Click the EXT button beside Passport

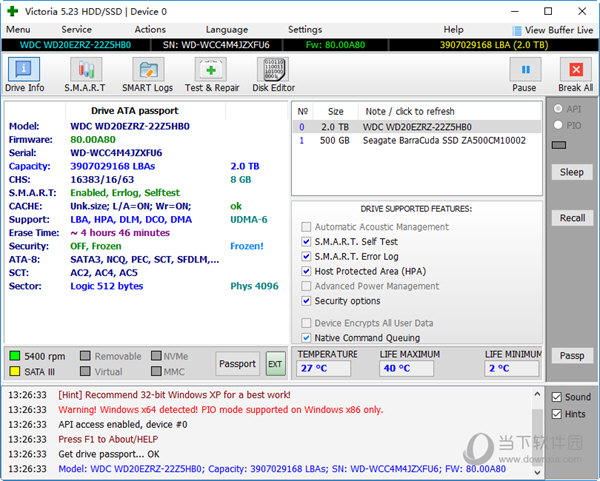[x=275, y=364]
